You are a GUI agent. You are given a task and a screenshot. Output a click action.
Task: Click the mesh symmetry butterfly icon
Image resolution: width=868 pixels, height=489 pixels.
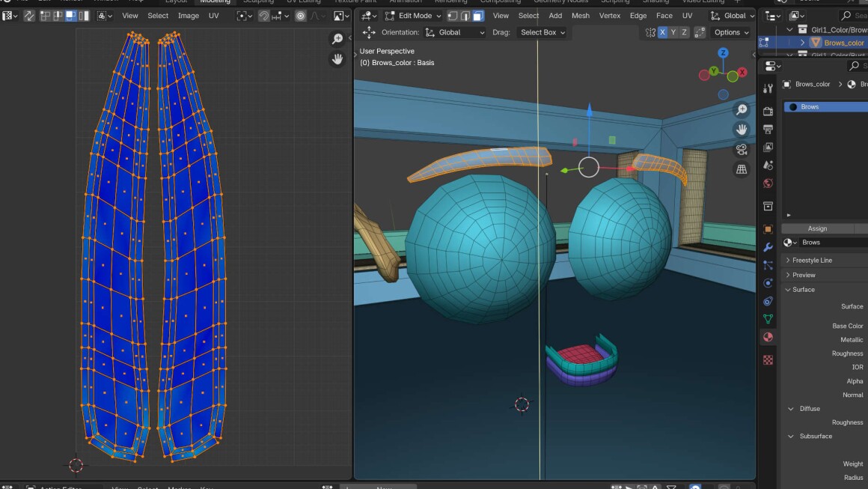tap(650, 33)
